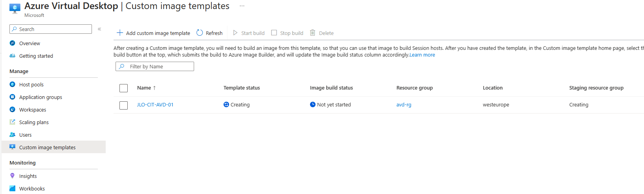Click Add custom image template
The image size is (644, 194).
click(153, 33)
